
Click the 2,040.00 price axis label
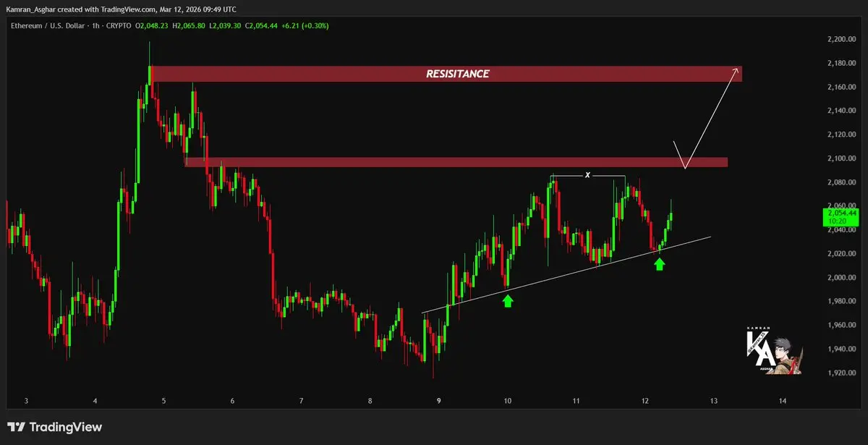[843, 230]
